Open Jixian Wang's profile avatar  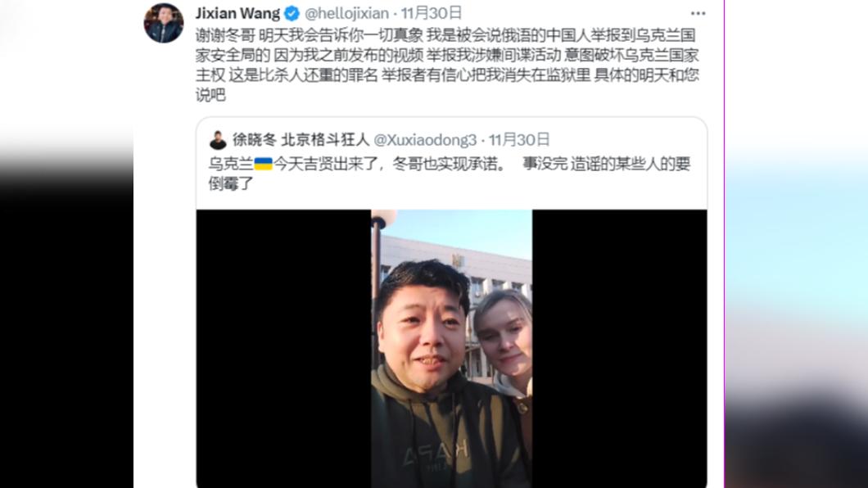click(x=163, y=23)
